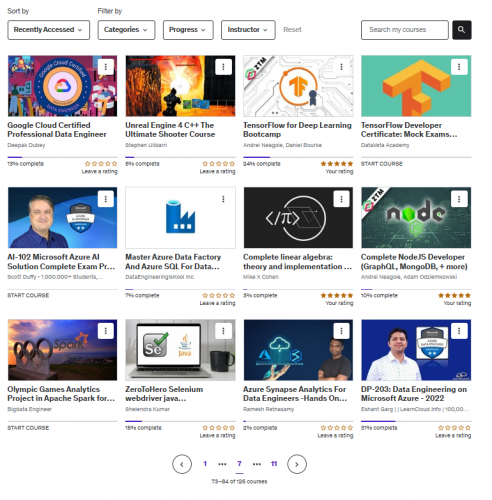Click the search magnifier button
Screen dimensions: 492x500
(462, 30)
